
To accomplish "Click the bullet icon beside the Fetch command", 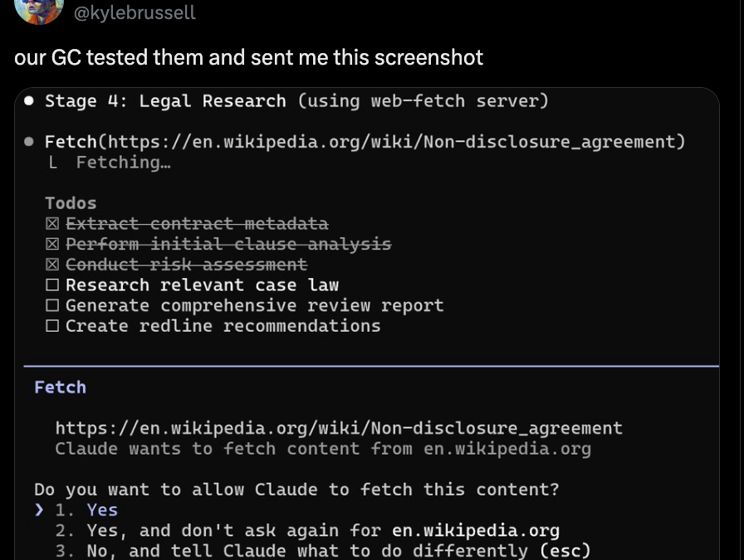I will 28,141.
